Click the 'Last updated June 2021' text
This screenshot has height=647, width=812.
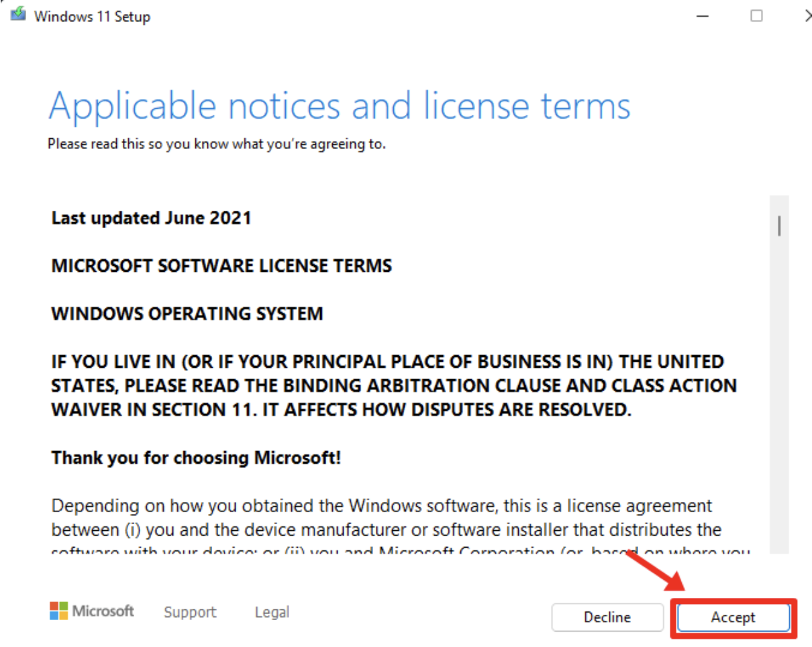coord(150,217)
